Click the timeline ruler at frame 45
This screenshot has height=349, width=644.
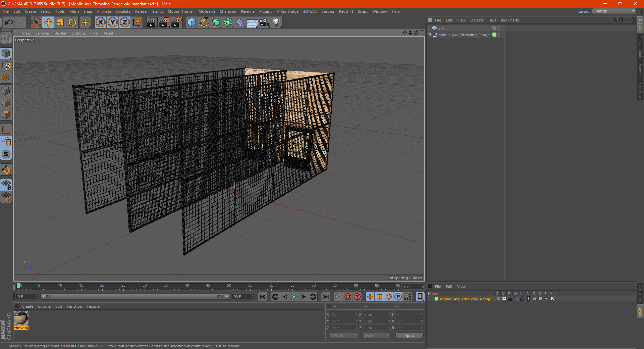[208, 286]
